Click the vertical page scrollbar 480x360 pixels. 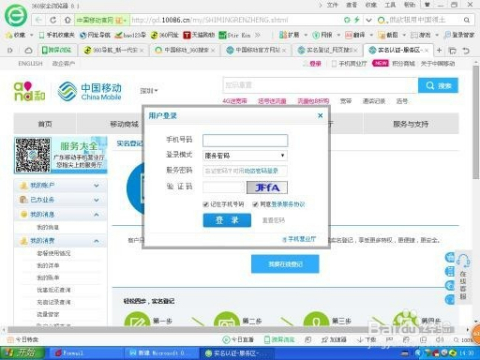pos(476,123)
